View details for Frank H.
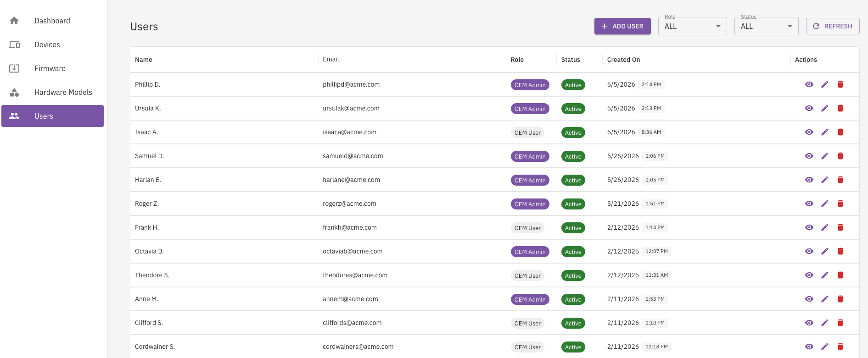 [809, 227]
